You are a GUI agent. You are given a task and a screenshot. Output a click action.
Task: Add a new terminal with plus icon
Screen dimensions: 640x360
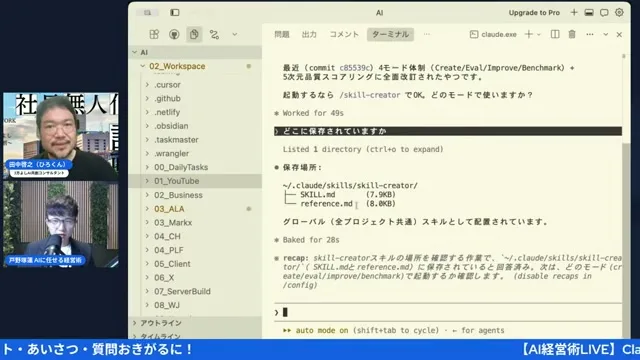(529, 34)
